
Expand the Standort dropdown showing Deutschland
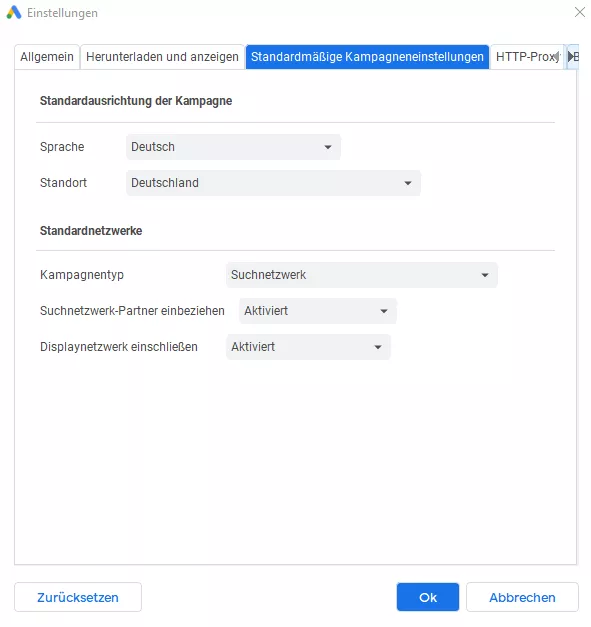pos(274,183)
